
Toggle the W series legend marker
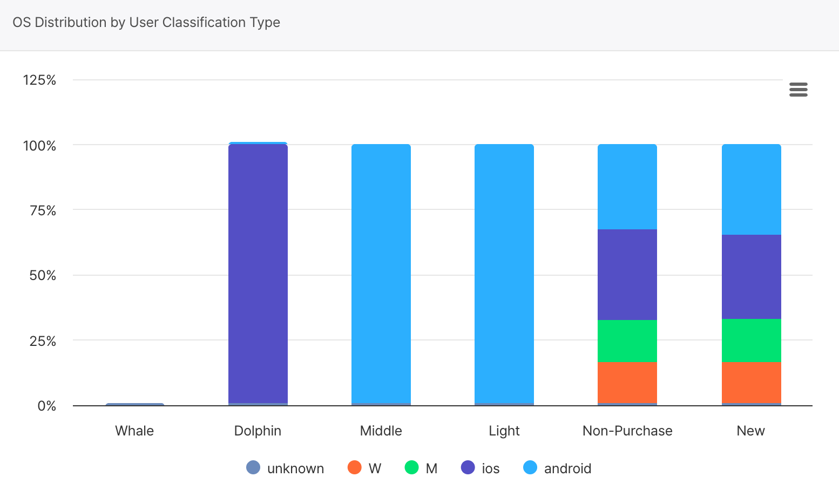[355, 468]
